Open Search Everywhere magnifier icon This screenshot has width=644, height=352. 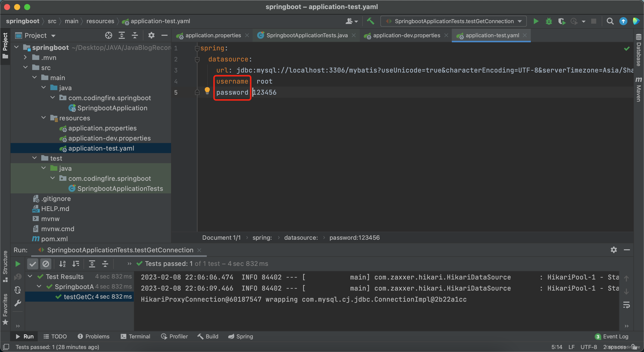tap(610, 21)
